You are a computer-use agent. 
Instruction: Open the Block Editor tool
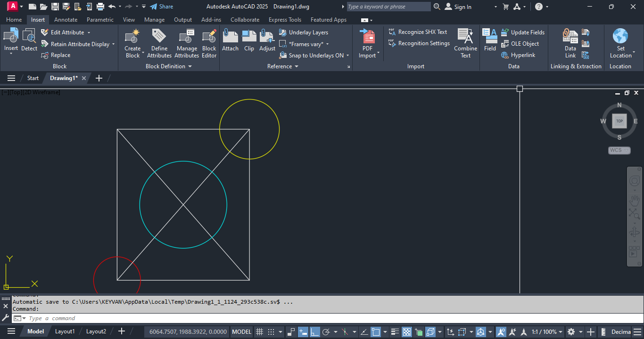(209, 36)
